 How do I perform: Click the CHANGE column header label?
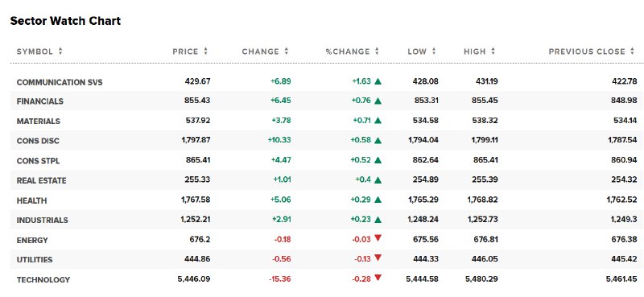point(260,52)
